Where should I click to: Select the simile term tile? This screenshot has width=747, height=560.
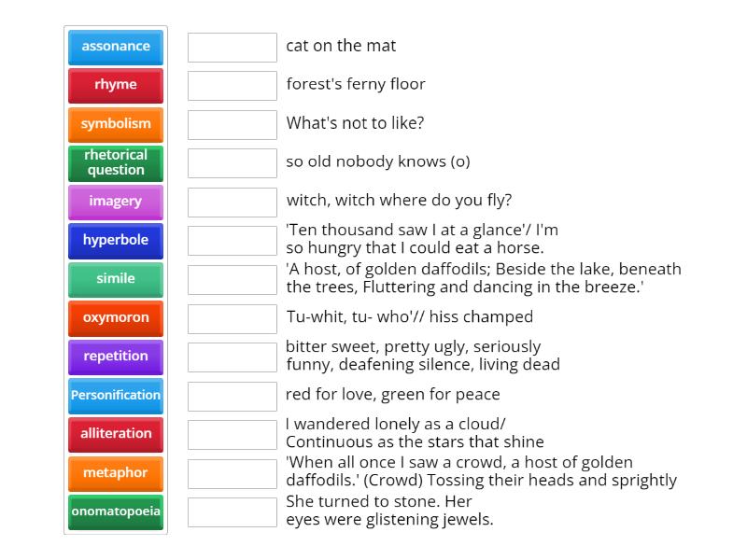115,279
